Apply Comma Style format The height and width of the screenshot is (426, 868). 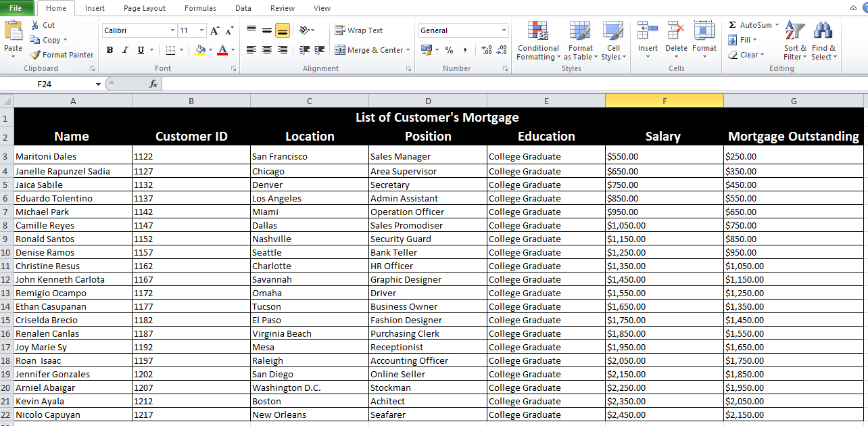(466, 50)
